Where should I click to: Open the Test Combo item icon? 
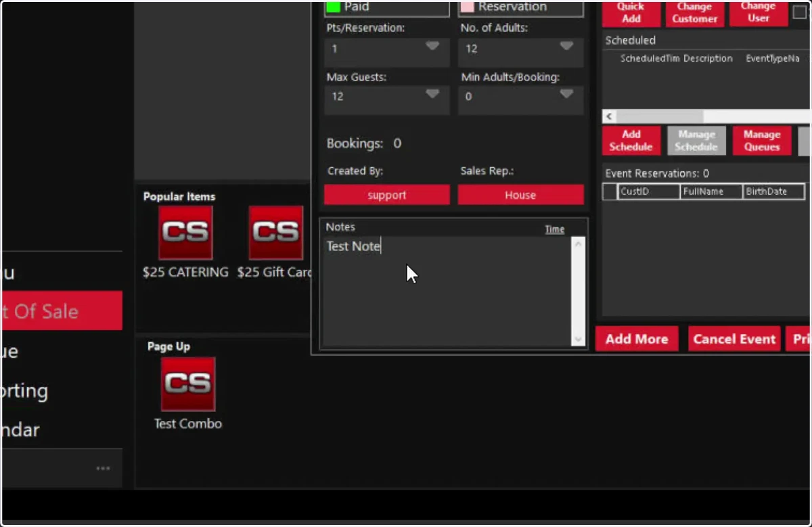(188, 384)
